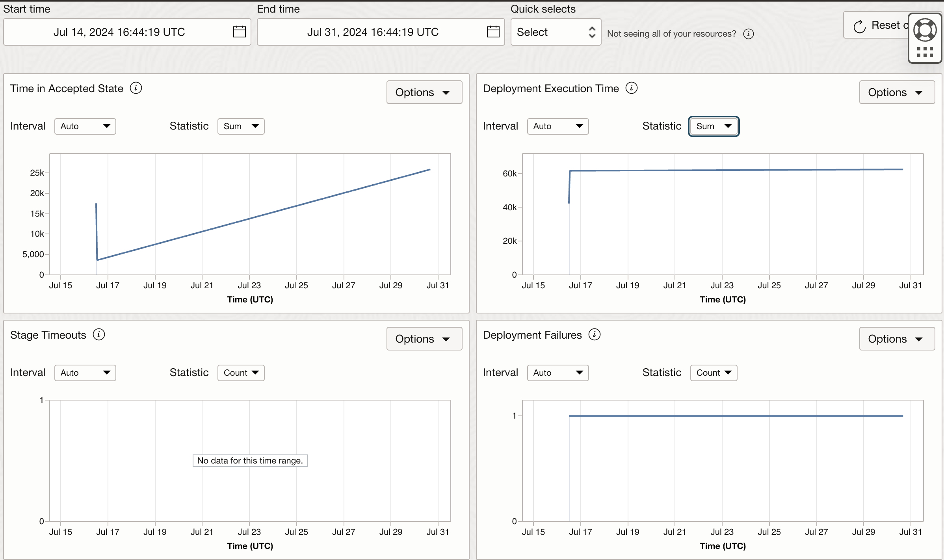Open the help life-ring widget
This screenshot has height=560, width=944.
click(925, 30)
